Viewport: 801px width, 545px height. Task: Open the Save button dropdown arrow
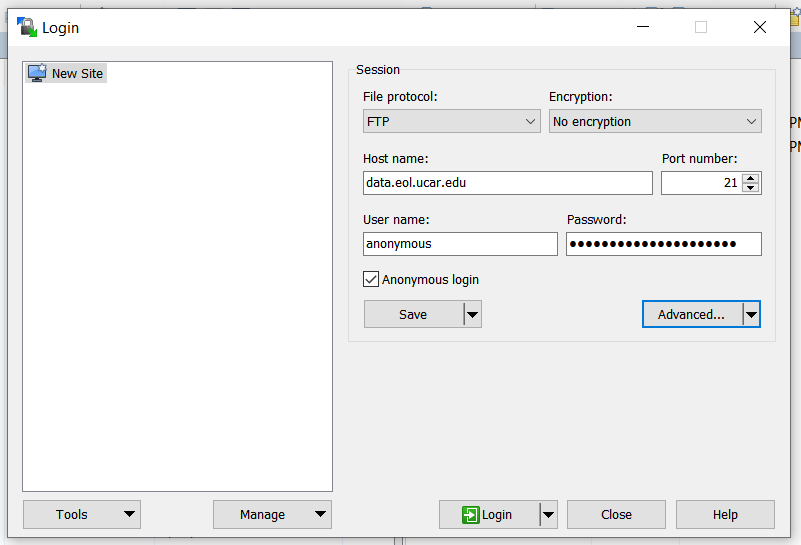point(473,314)
